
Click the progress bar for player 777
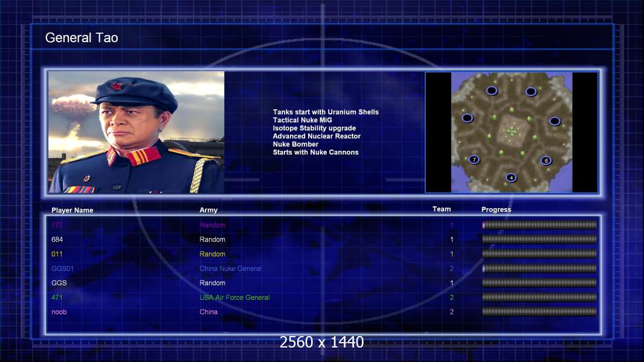tap(539, 224)
